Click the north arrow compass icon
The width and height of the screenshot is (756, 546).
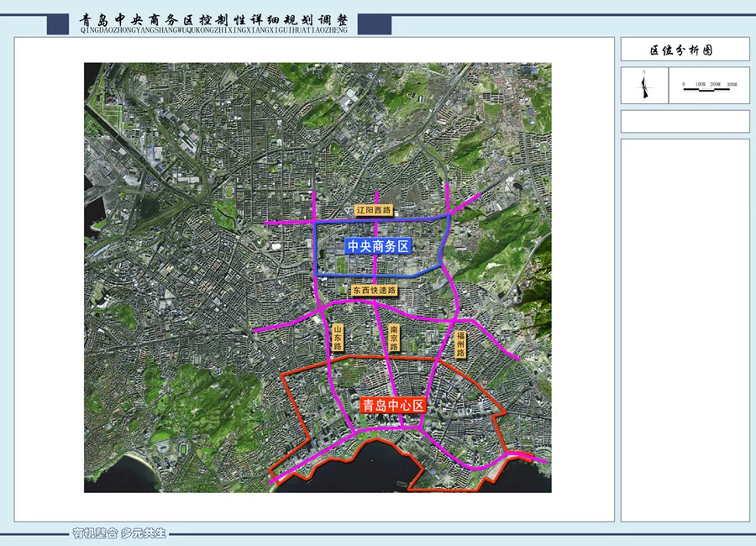point(643,86)
